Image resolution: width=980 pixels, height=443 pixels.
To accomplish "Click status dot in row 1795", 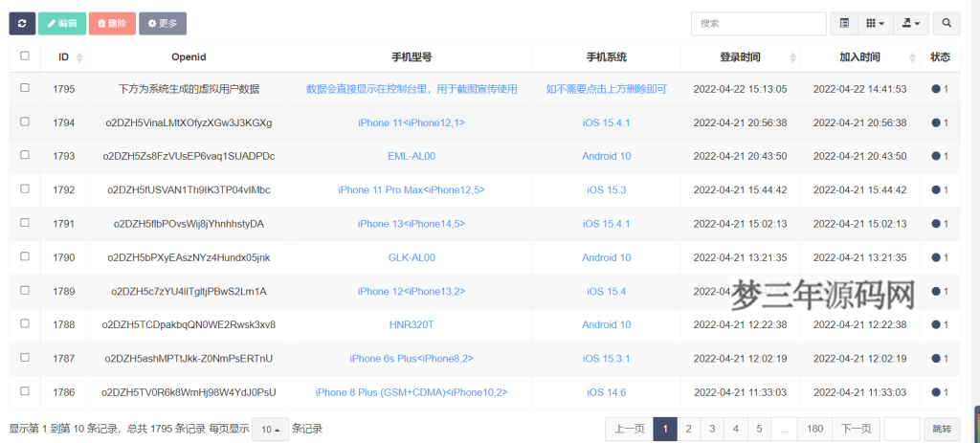I will pos(936,89).
